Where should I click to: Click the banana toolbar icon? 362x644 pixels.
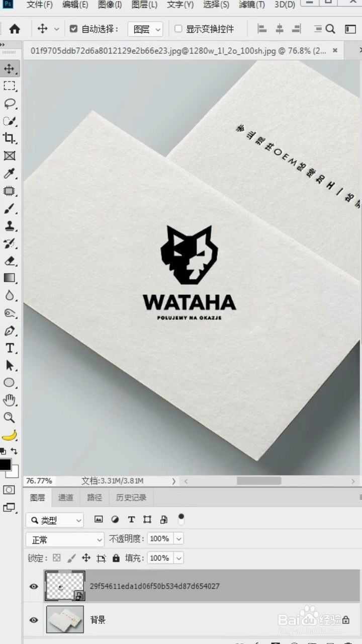pyautogui.click(x=10, y=435)
